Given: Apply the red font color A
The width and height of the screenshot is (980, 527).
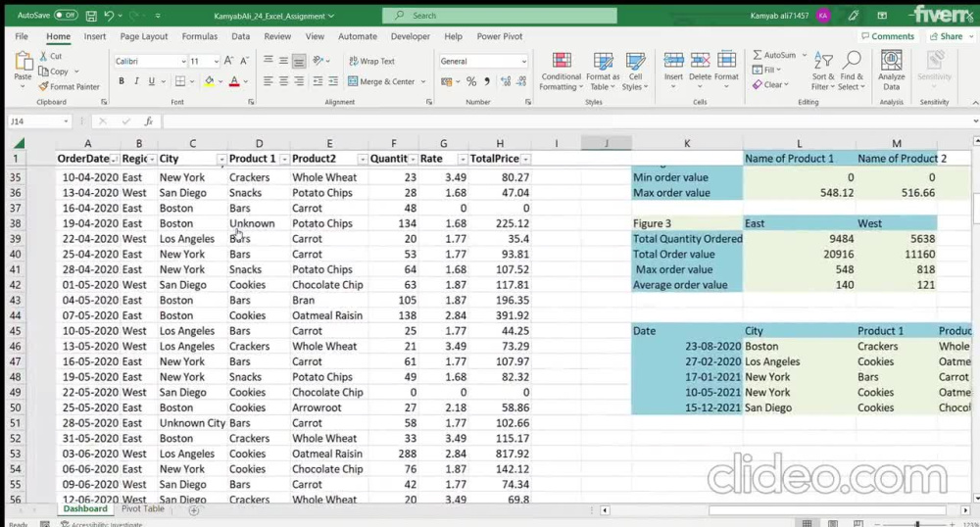Looking at the screenshot, I should [234, 81].
